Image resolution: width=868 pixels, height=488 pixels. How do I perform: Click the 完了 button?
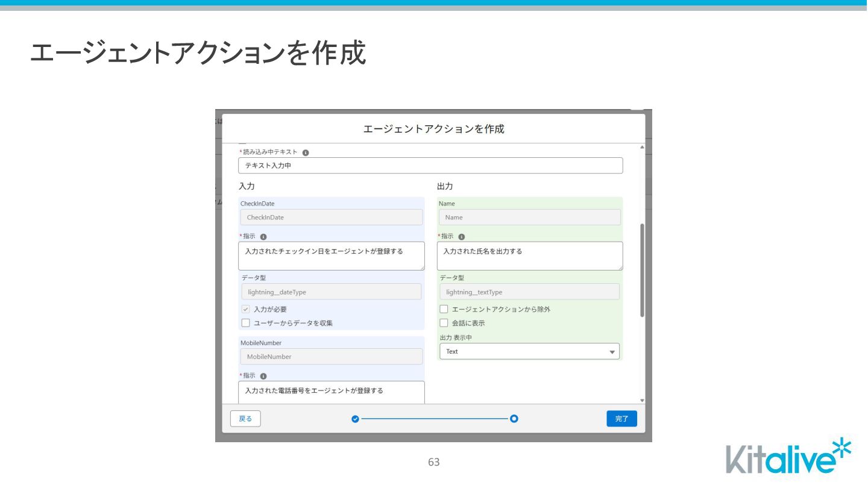tap(621, 419)
